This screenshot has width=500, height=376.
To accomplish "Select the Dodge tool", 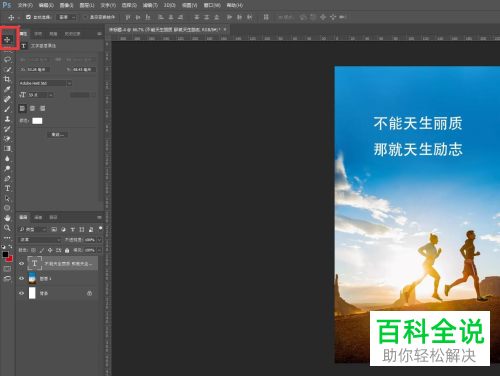I will [7, 168].
